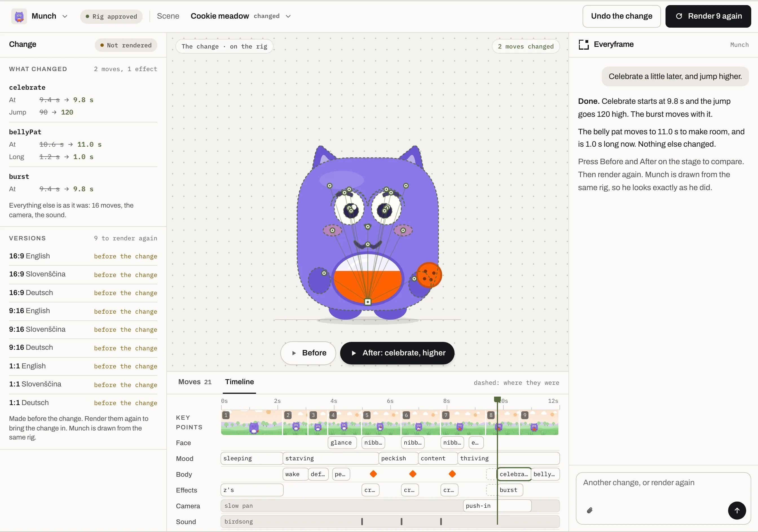This screenshot has width=758, height=532.
Task: Send message with the arrow-up icon
Action: coord(737,511)
